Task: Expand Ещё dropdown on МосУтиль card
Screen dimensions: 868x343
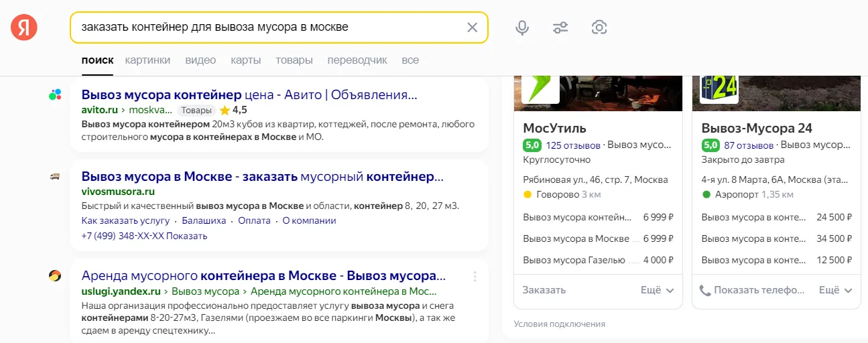Action: pos(657,290)
